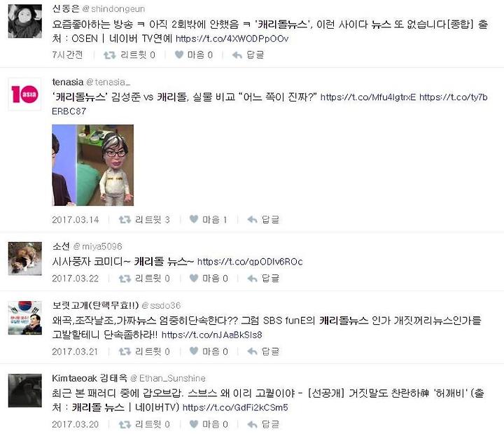Reply to the tenasia tweet via its arrow icon

252,220
